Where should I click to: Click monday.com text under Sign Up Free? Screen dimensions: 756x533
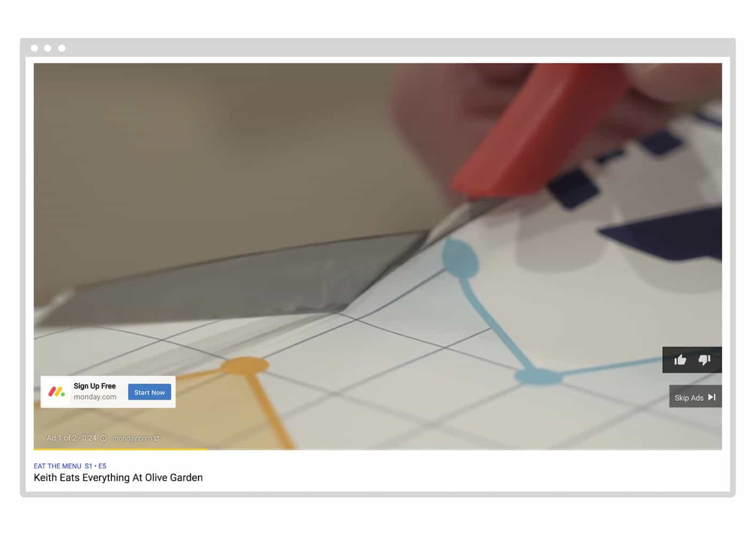pyautogui.click(x=95, y=397)
